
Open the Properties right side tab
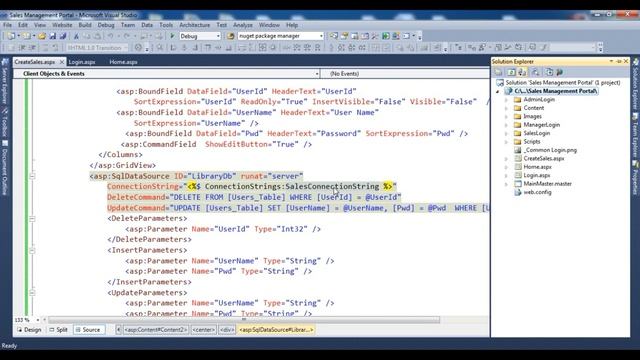click(636, 178)
